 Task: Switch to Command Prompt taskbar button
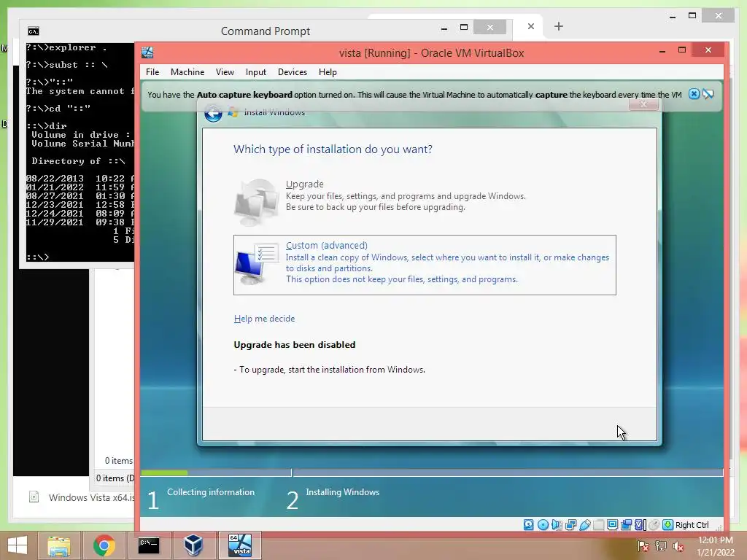click(x=149, y=545)
